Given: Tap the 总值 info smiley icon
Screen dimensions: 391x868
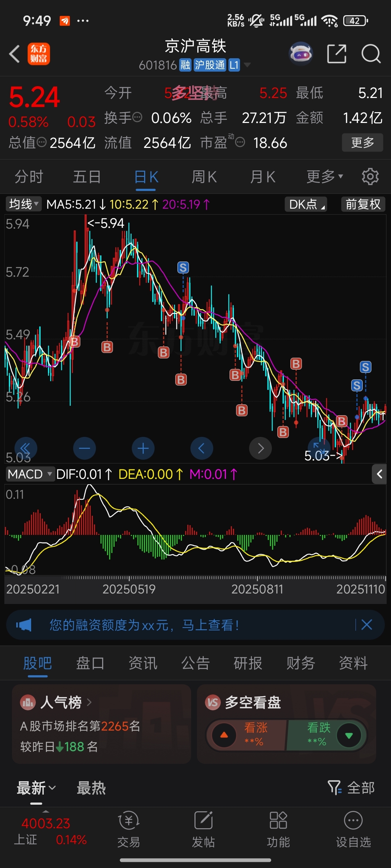Looking at the screenshot, I should coord(42,142).
